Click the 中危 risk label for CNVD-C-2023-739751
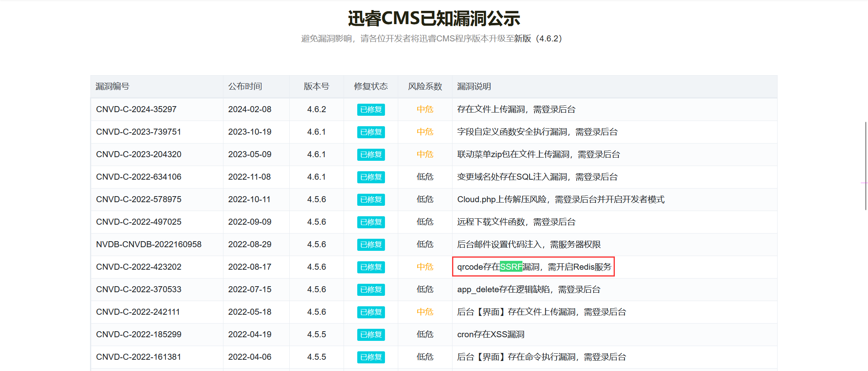The height and width of the screenshot is (371, 868). [425, 132]
